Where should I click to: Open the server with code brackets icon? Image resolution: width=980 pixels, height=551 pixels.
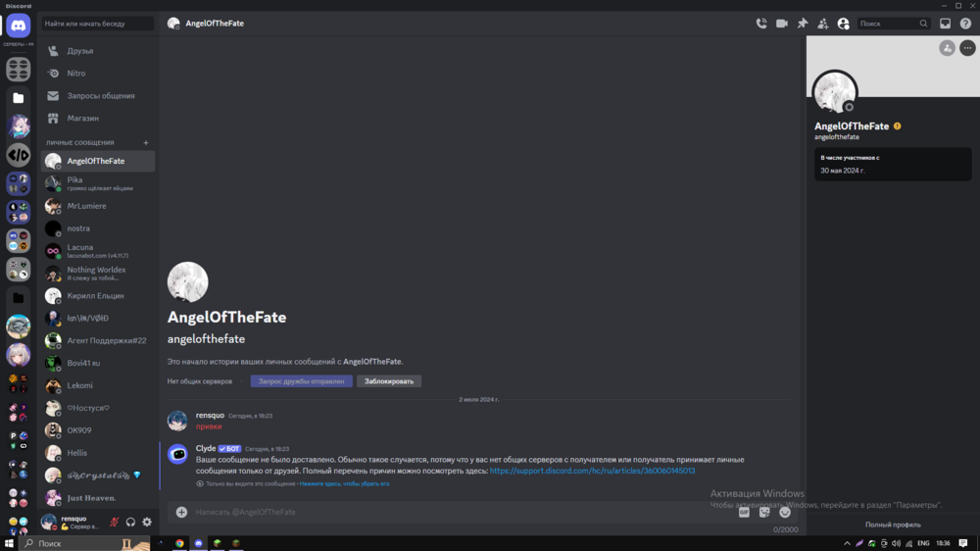18,155
